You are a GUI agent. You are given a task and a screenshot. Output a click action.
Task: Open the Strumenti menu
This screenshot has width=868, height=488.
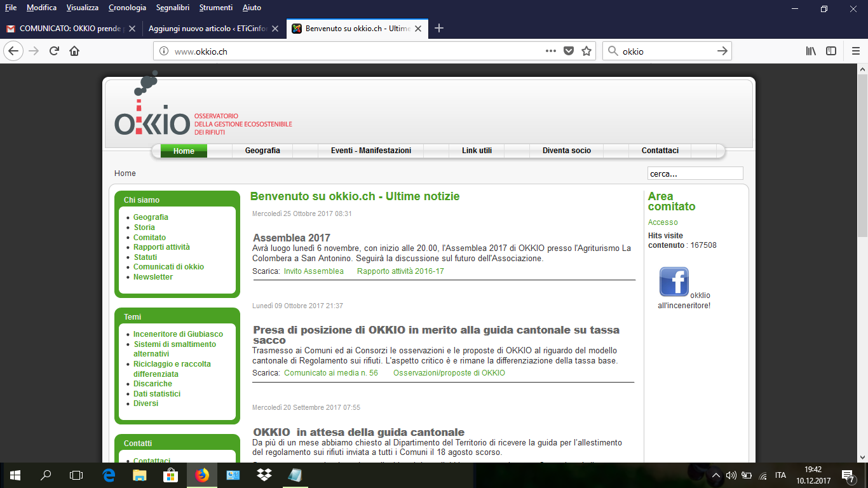coord(216,8)
